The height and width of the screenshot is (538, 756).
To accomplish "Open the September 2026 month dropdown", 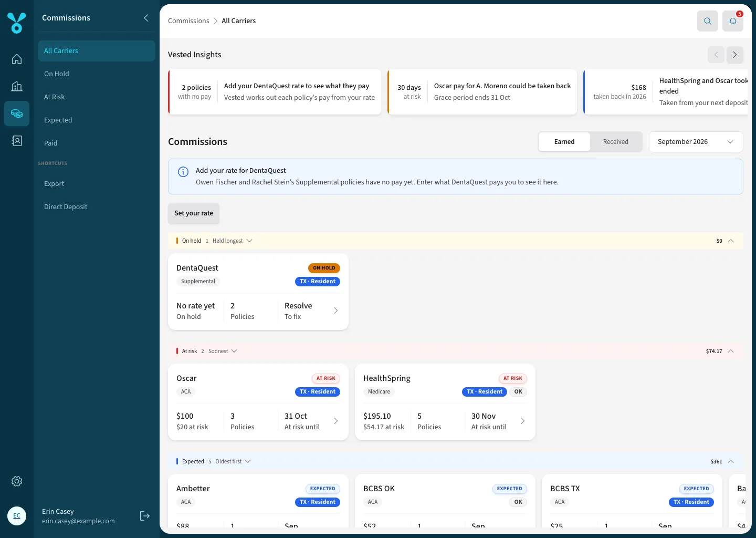I will pos(696,142).
